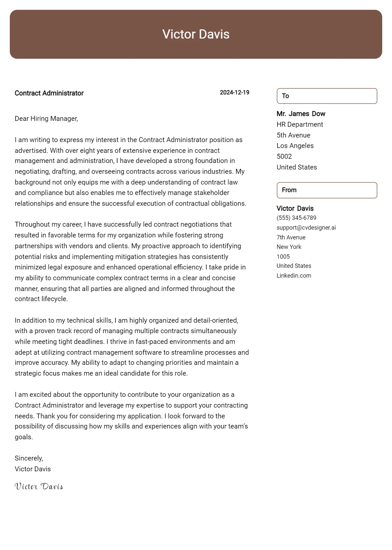Click inside the To field box
392x550 pixels.
327,96
